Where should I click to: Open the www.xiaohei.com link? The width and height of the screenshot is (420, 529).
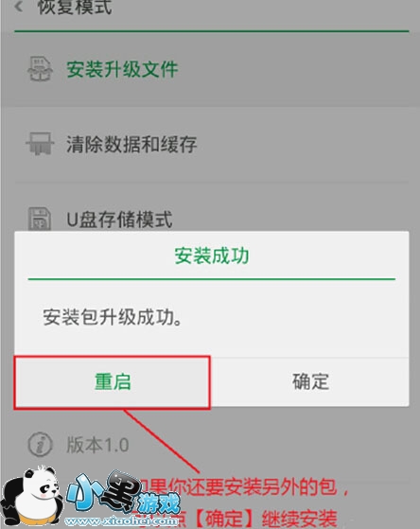[x=121, y=521]
